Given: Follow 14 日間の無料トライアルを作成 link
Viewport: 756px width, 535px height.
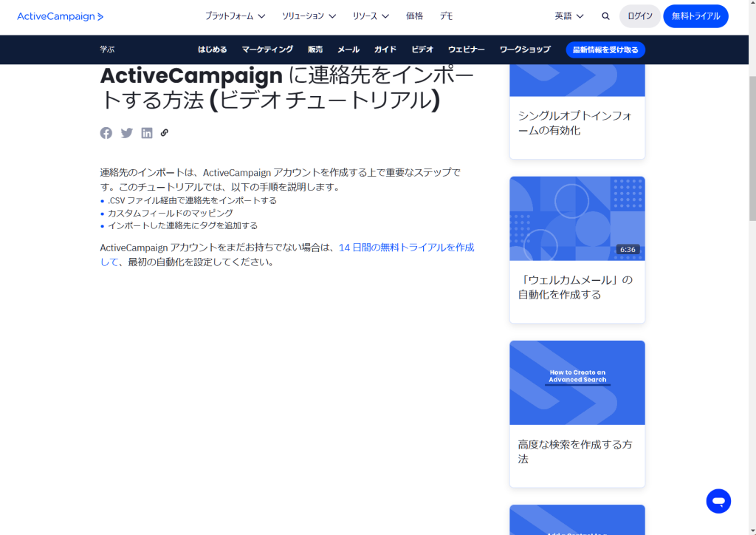Looking at the screenshot, I should point(407,248).
